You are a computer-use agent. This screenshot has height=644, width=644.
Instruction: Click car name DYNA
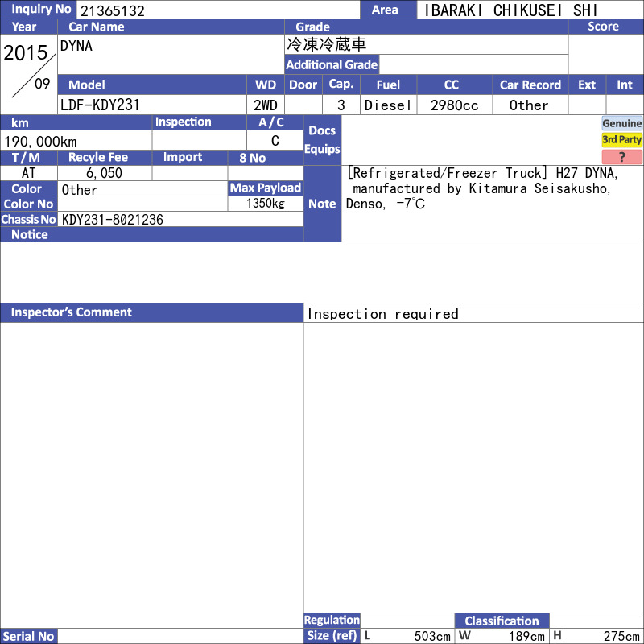[76, 46]
